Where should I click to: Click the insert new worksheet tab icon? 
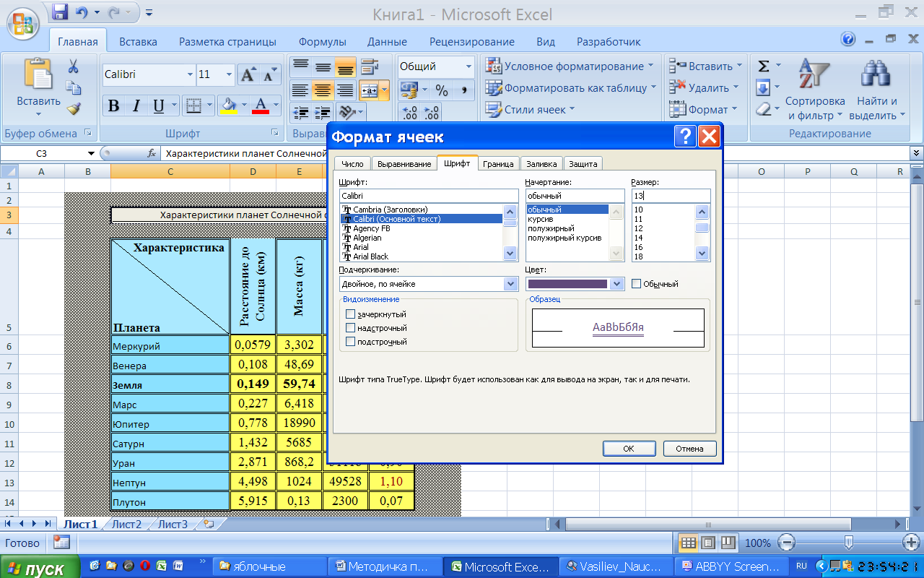coord(209,525)
